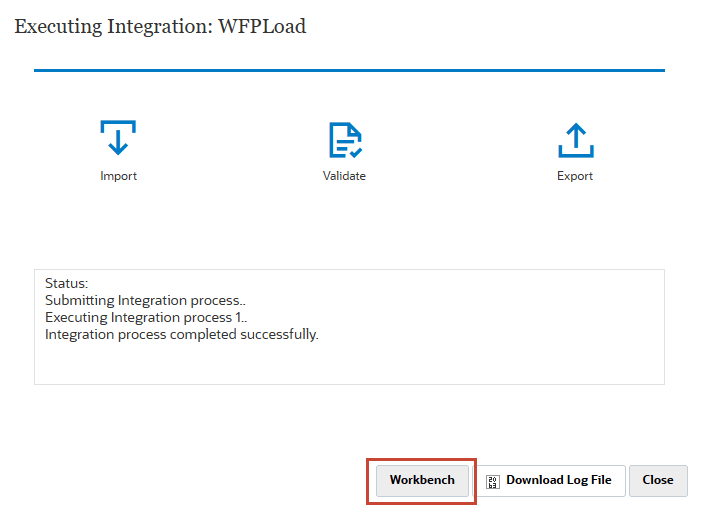
Task: Click the 'Executing Integration process 1..' line
Action: 147,317
